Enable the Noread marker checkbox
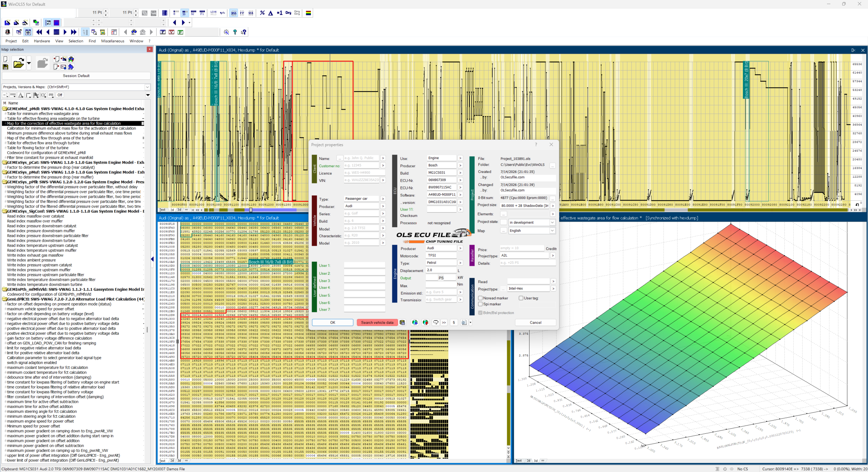The height and width of the screenshot is (472, 868). pyautogui.click(x=480, y=298)
